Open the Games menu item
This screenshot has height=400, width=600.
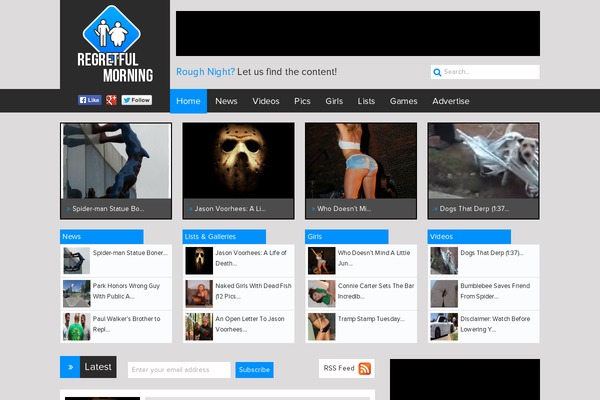403,101
